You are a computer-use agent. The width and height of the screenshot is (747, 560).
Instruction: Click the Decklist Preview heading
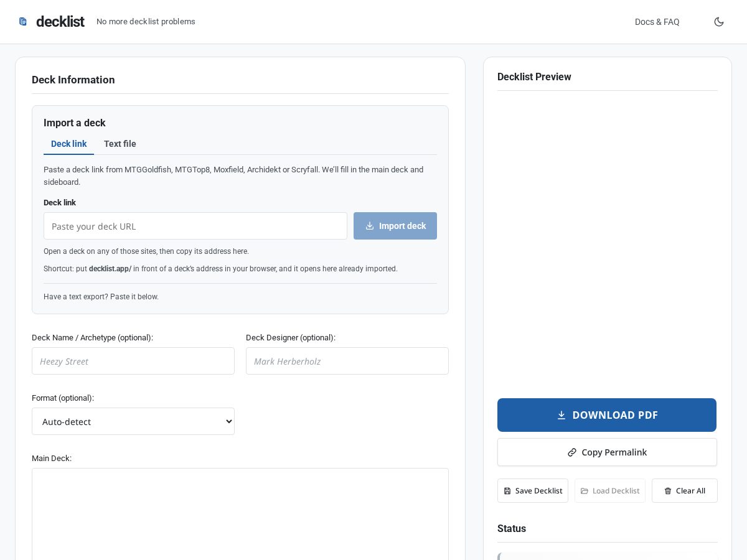pos(534,77)
